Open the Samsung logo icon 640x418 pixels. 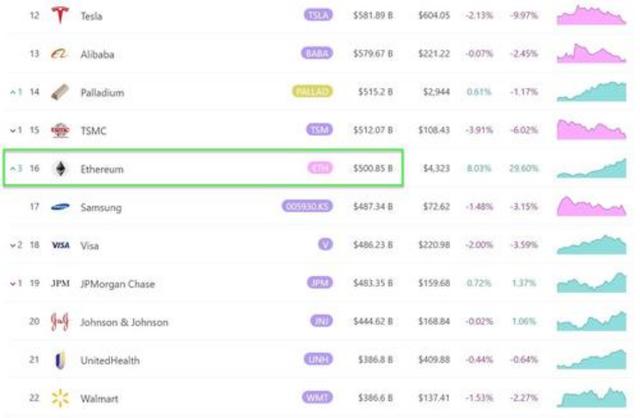pos(60,207)
